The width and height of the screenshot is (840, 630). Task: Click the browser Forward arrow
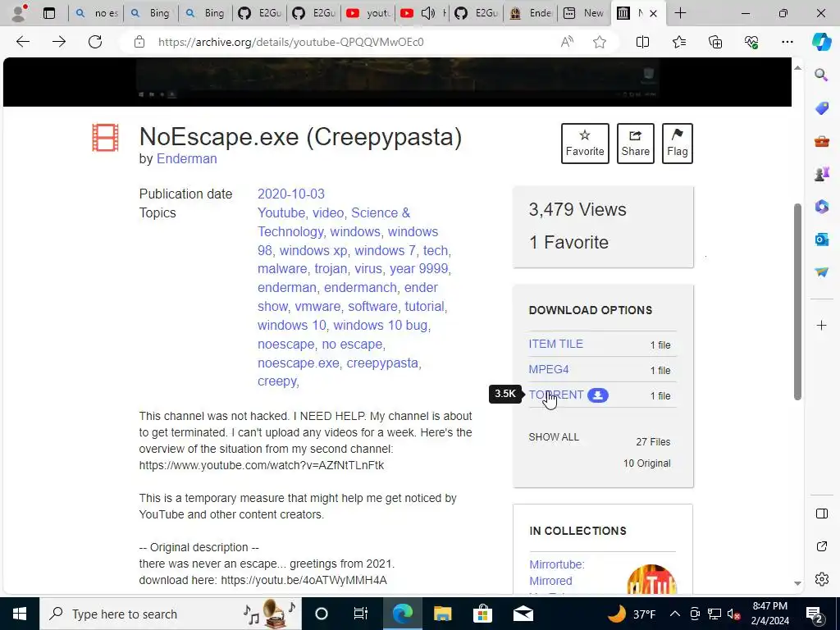coord(59,42)
